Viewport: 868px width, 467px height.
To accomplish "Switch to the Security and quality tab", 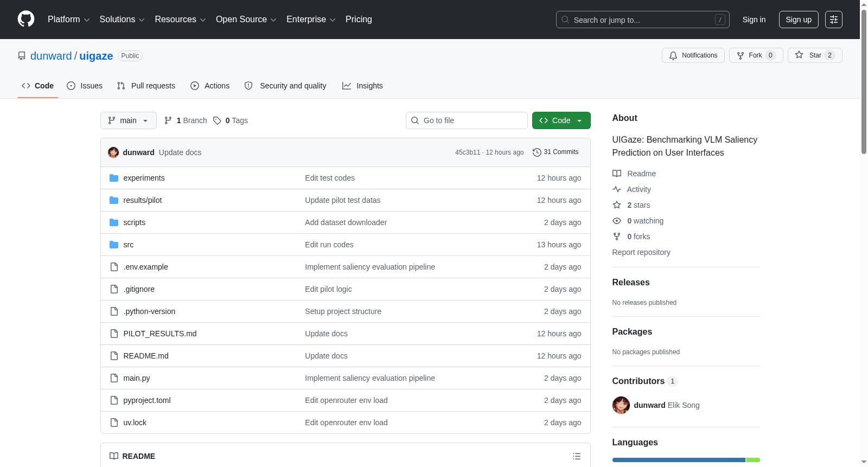I will [285, 86].
